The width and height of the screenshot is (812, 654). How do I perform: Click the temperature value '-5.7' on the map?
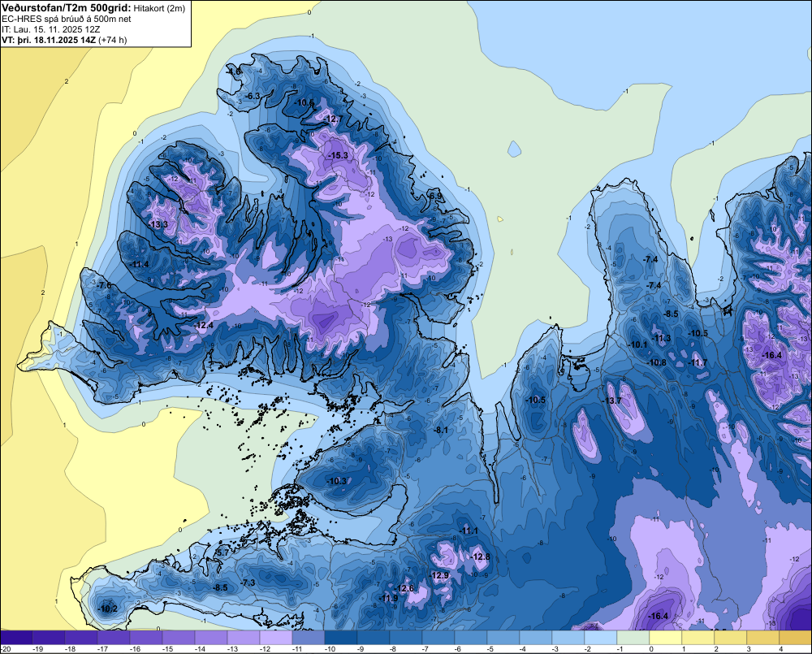coord(222,553)
